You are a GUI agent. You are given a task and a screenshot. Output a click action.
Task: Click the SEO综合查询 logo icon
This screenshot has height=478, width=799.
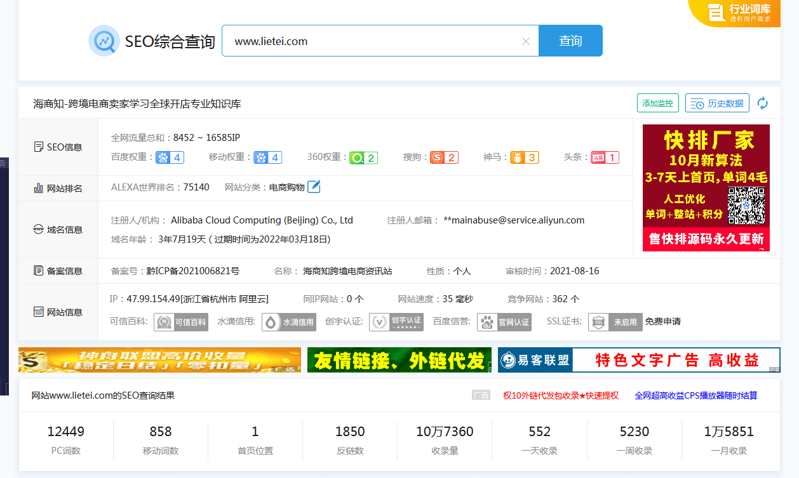(x=104, y=41)
